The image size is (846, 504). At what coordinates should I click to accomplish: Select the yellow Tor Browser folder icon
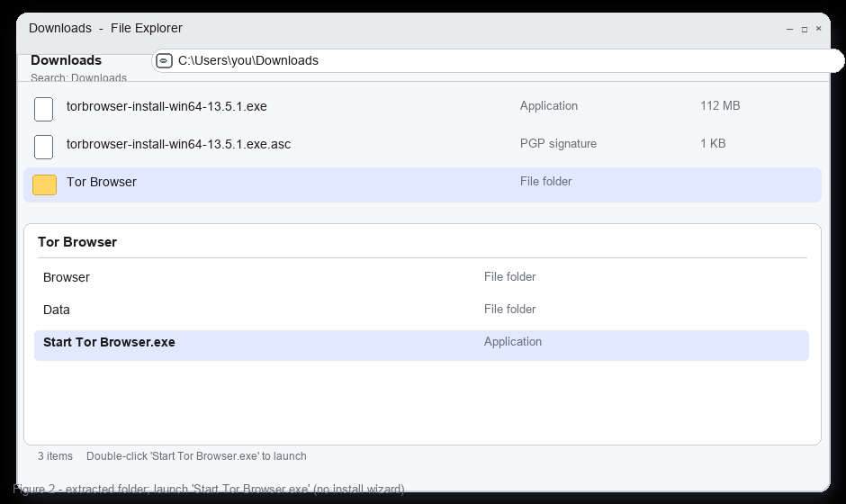(44, 184)
